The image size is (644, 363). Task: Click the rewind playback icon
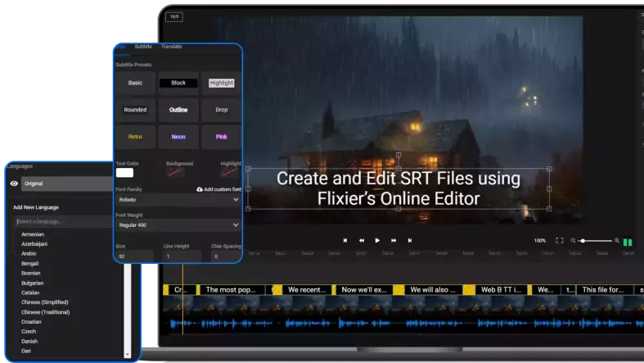[361, 241]
